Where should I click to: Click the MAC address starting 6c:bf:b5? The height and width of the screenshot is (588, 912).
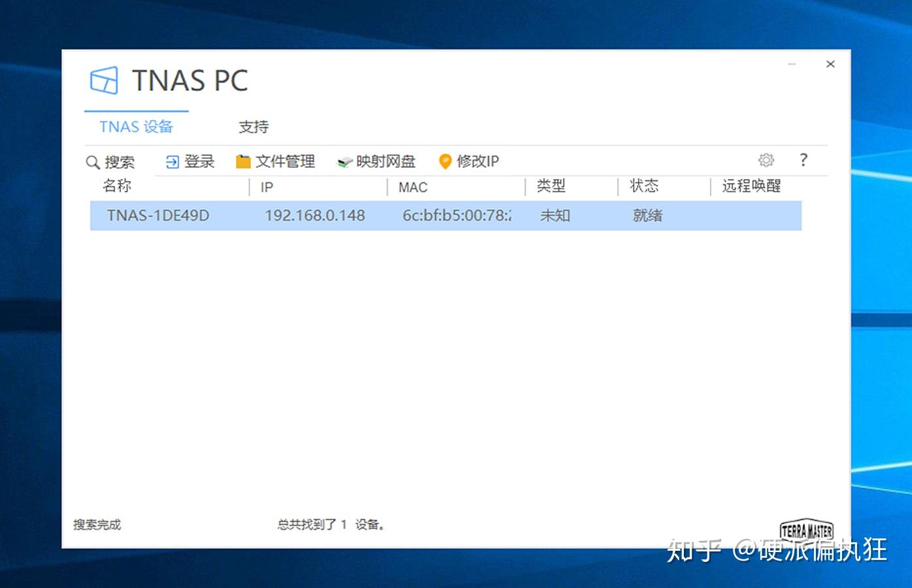(457, 216)
